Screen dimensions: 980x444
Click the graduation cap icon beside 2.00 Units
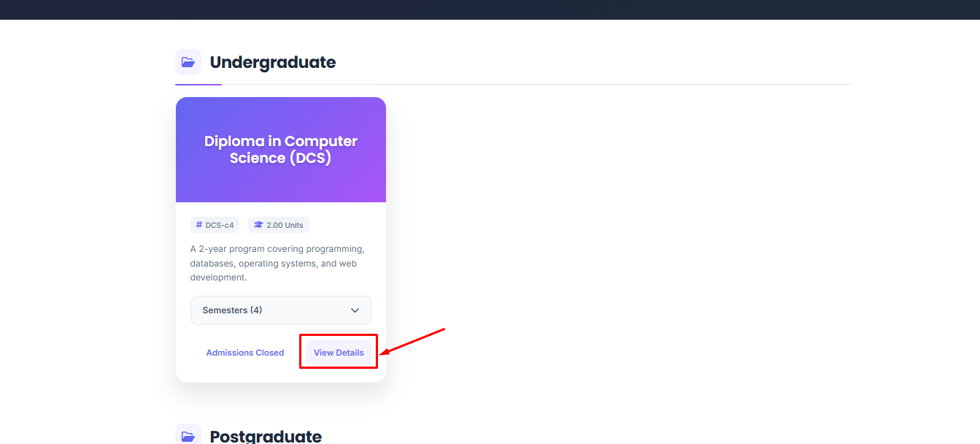258,225
